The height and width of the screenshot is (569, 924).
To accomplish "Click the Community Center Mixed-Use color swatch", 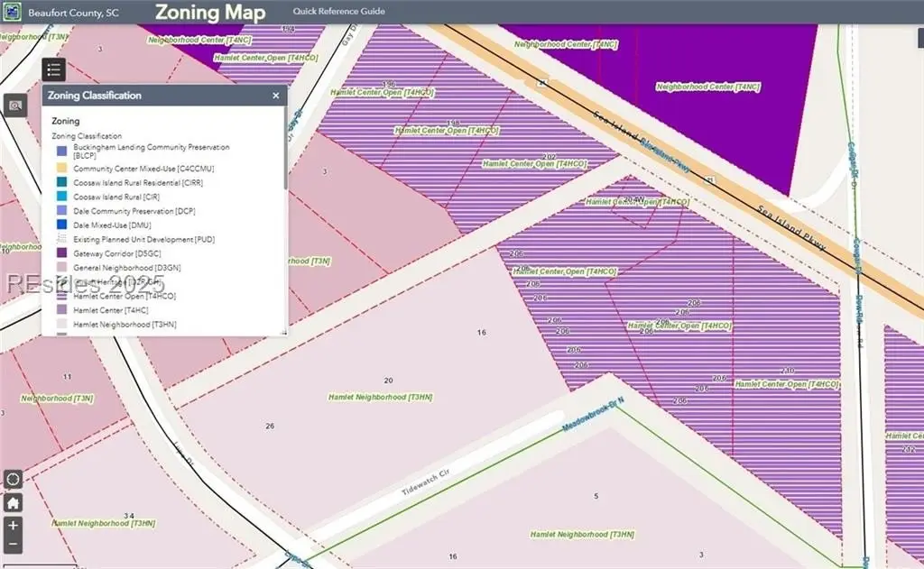I will 60,169.
